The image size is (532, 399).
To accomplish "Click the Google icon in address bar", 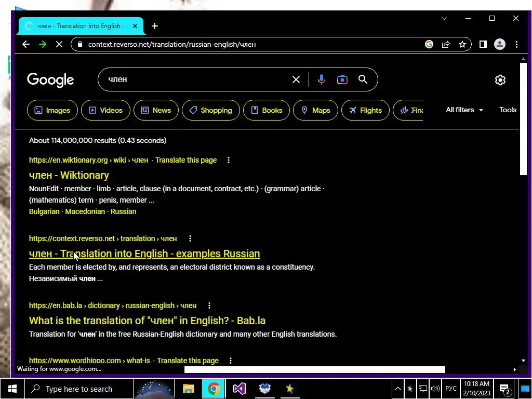I will (429, 44).
